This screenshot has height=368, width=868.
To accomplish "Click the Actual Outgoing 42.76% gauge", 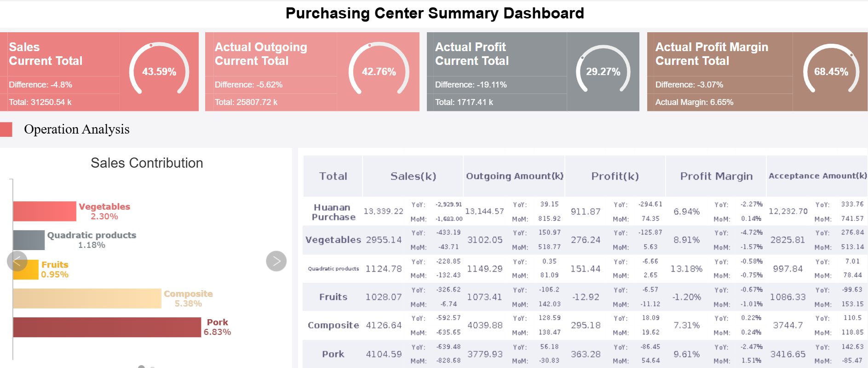I will pyautogui.click(x=379, y=71).
